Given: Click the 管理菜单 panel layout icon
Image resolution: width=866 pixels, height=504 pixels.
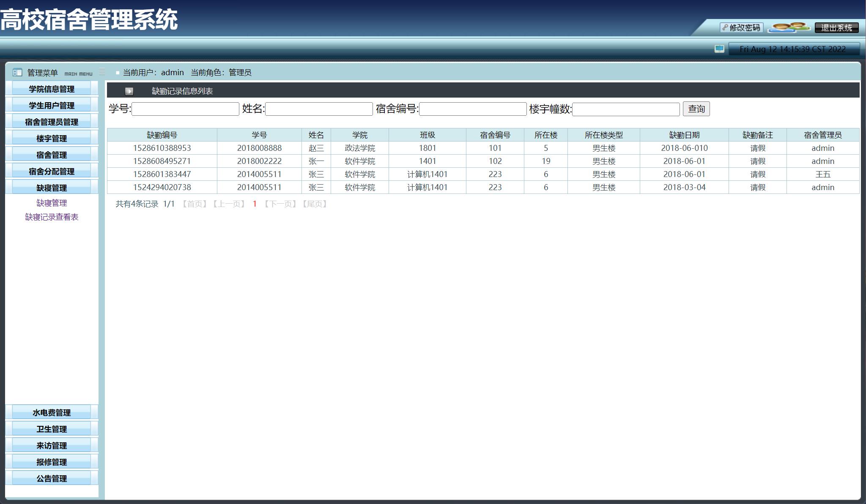Looking at the screenshot, I should pos(17,73).
